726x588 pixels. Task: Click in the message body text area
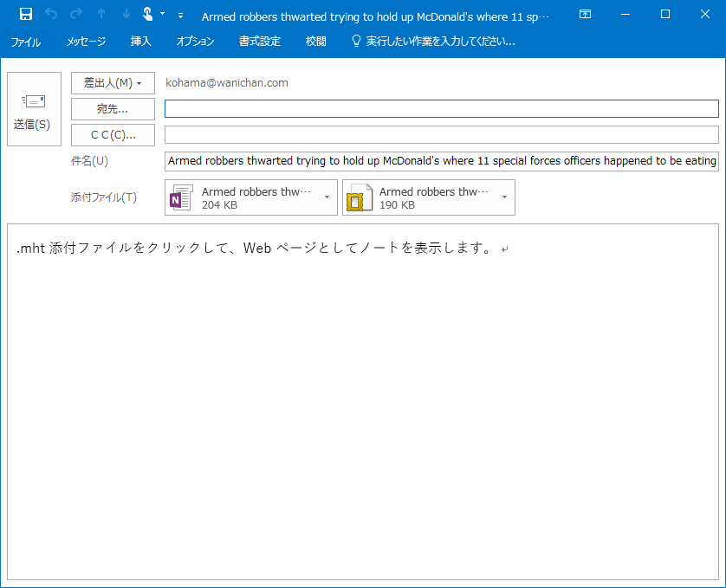[363, 402]
